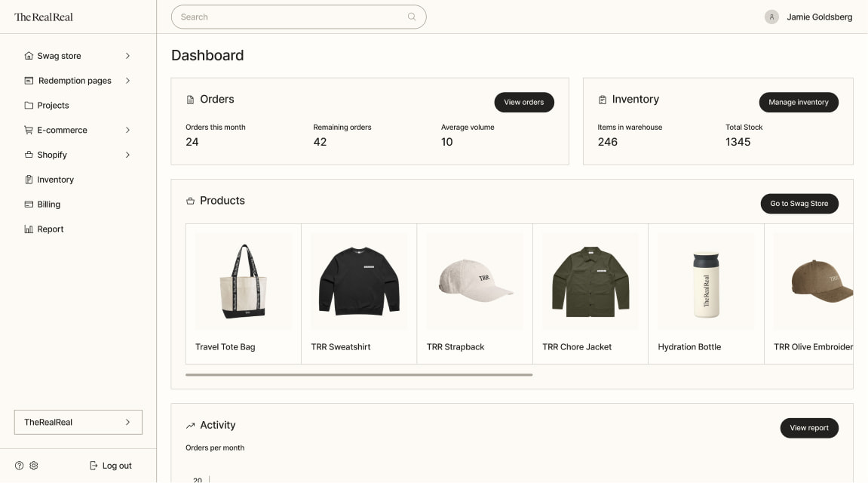This screenshot has height=483, width=868.
Task: Click Go to Swag Store button
Action: coord(799,204)
